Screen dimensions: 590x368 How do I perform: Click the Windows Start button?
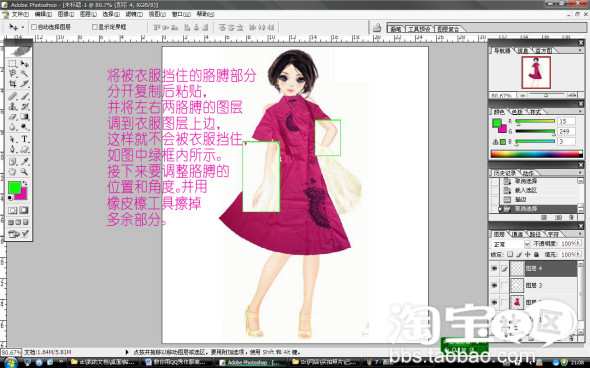[x=11, y=363]
